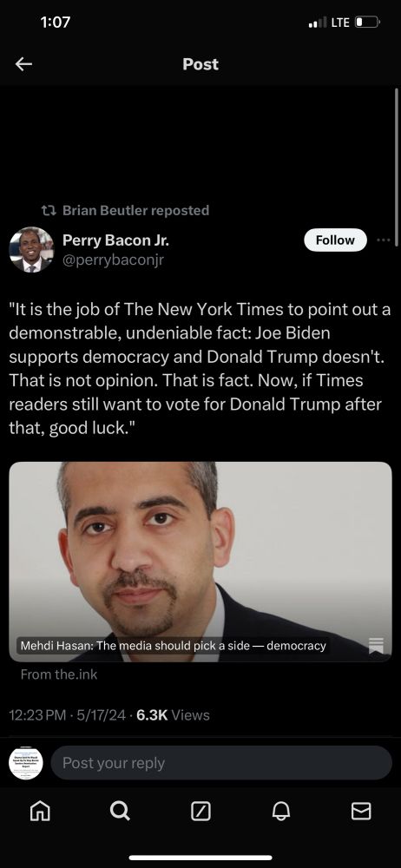Tap your own avatar beside reply box

(26, 763)
